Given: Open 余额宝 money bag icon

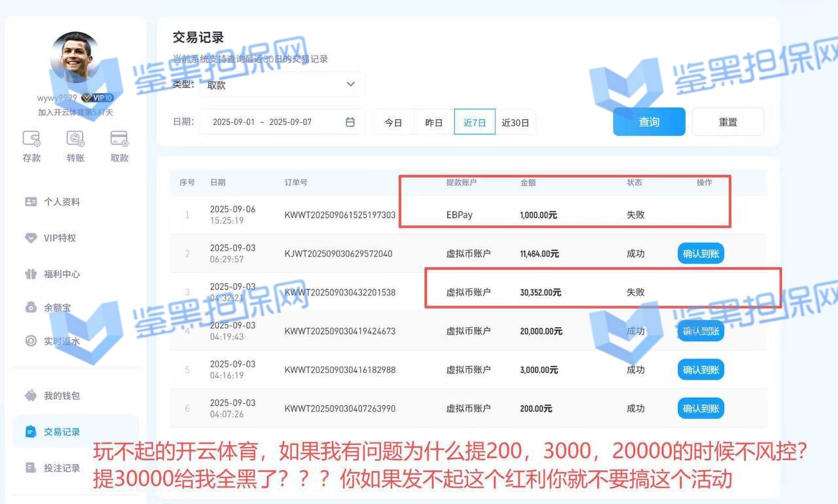Looking at the screenshot, I should click(x=31, y=307).
